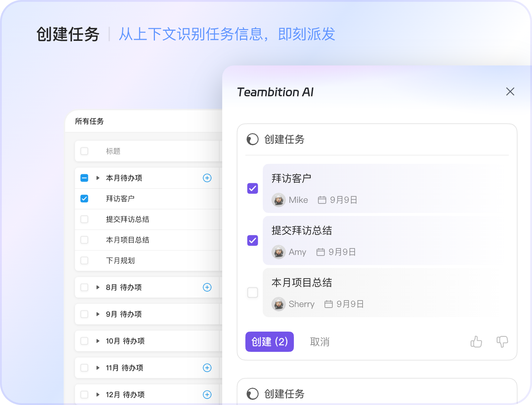Expand the 11月 待办项 group arrow
Image resolution: width=532 pixels, height=405 pixels.
click(98, 368)
